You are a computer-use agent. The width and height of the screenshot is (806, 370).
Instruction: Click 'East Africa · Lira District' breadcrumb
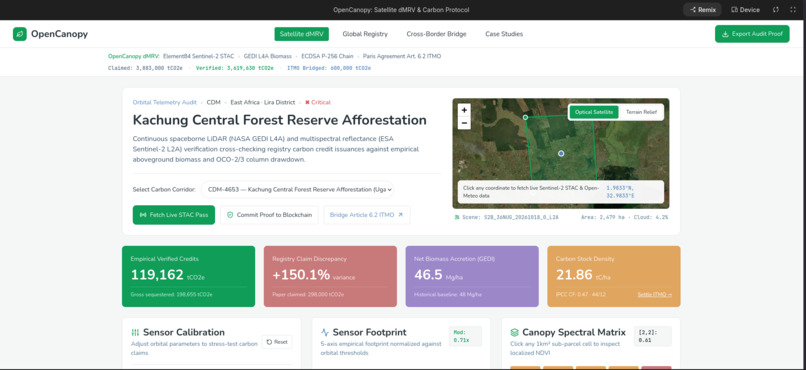[x=263, y=102]
